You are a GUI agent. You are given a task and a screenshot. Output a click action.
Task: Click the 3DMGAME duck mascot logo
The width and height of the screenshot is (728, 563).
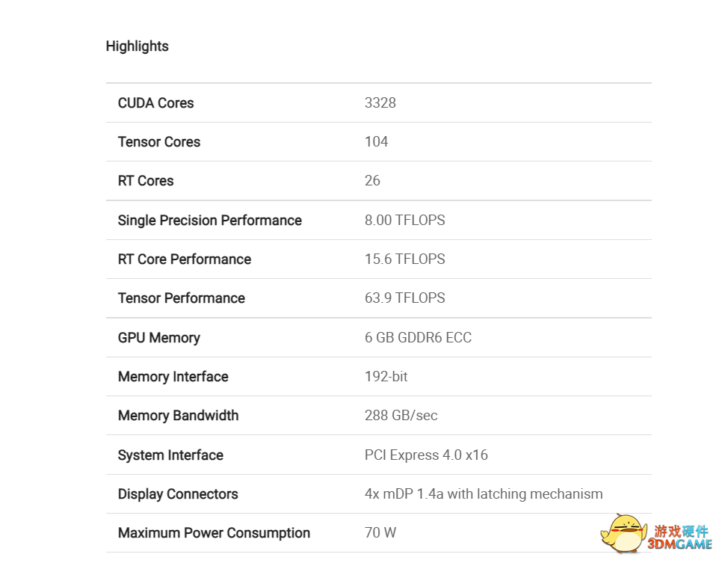tap(623, 533)
